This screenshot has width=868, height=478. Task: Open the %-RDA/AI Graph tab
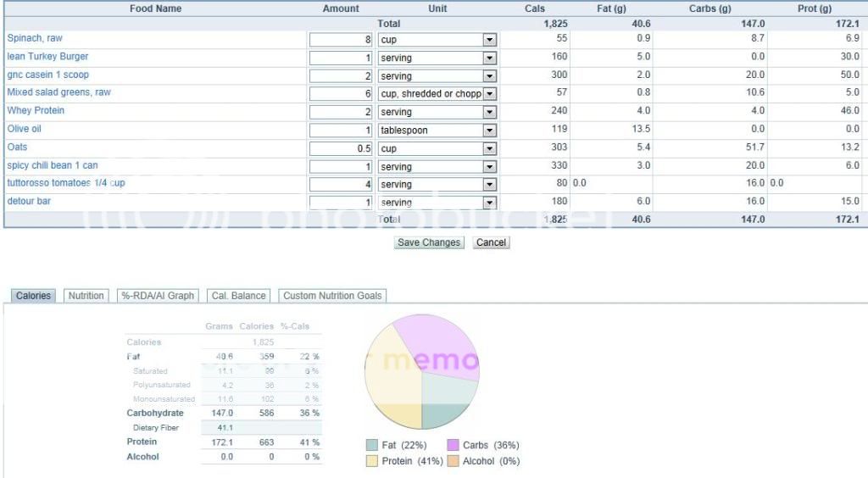click(x=157, y=296)
